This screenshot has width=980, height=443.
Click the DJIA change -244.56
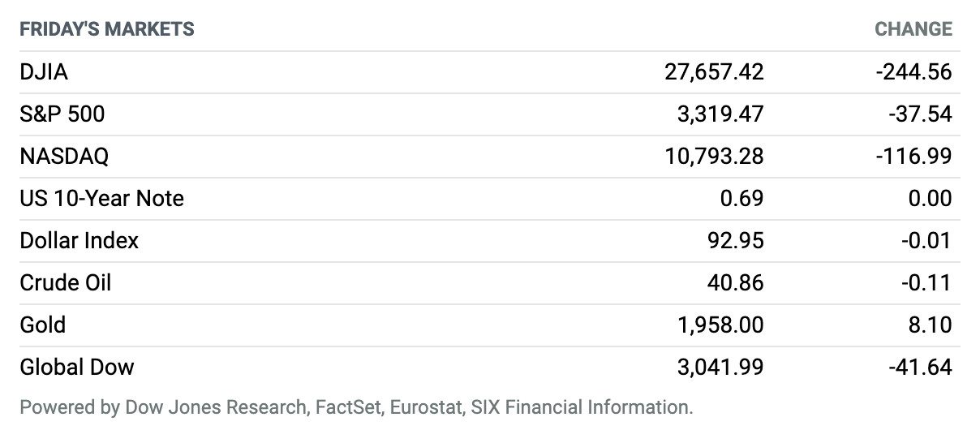click(x=913, y=72)
